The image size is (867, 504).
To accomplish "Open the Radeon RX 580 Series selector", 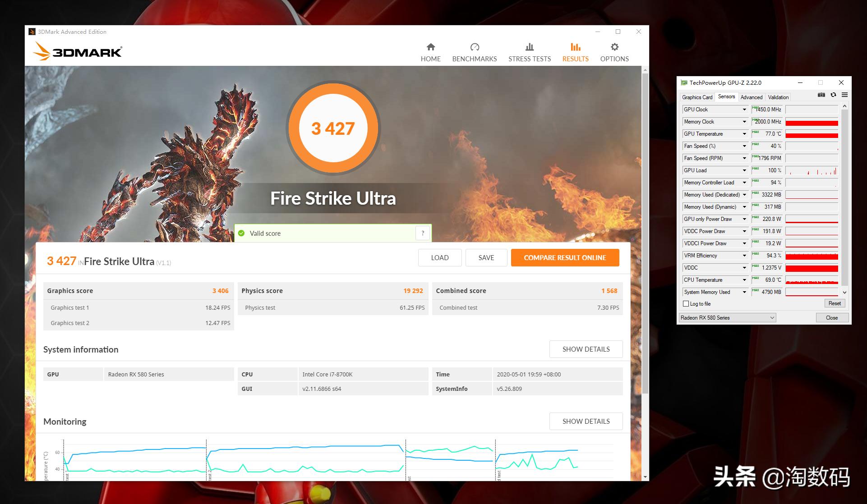I will point(727,318).
